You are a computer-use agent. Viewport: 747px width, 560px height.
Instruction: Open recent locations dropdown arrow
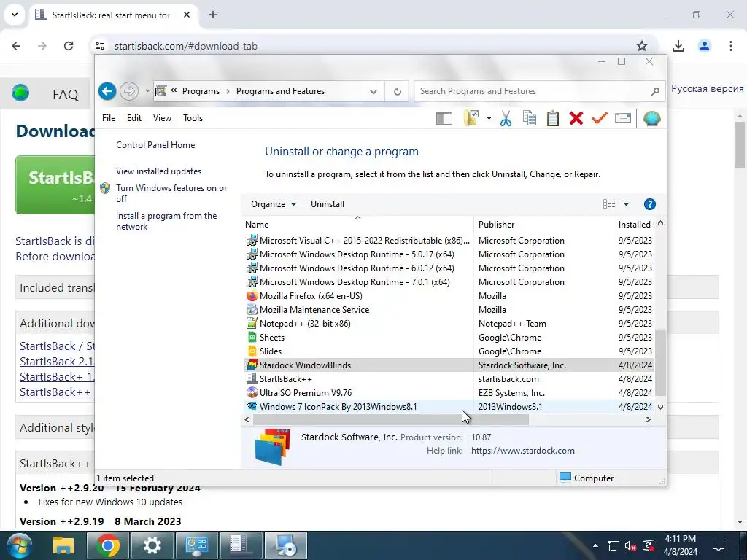point(147,91)
